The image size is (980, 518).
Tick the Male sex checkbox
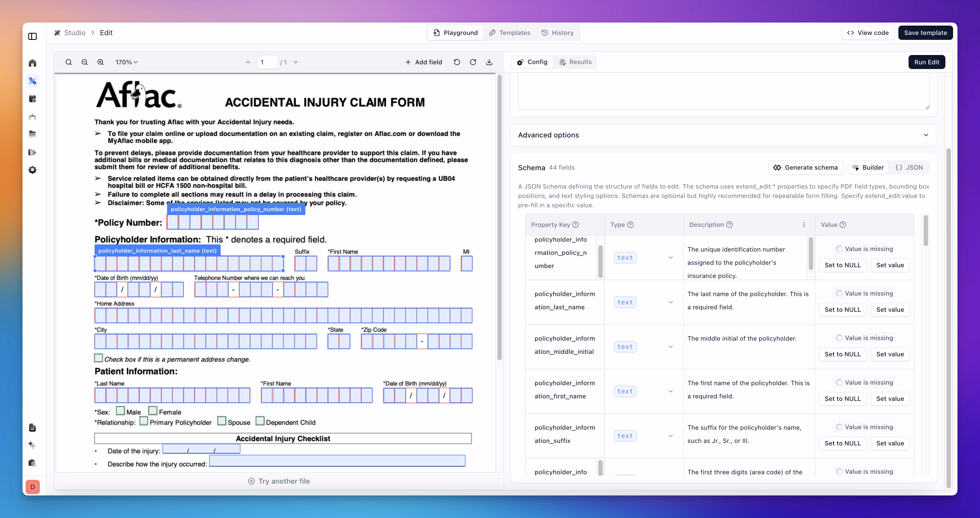pos(120,411)
